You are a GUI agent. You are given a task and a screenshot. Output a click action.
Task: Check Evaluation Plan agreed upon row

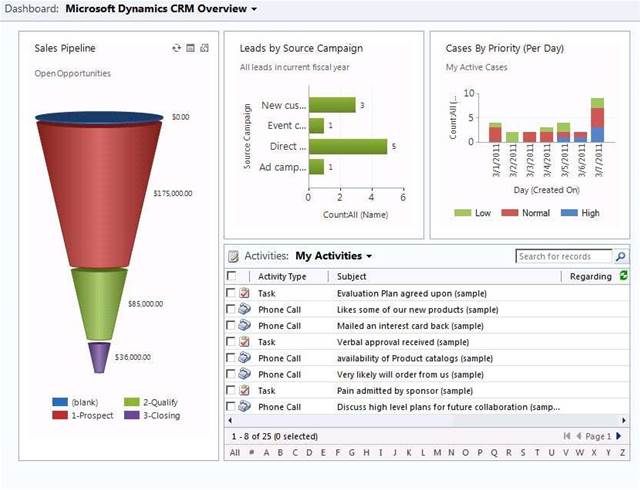pyautogui.click(x=231, y=293)
